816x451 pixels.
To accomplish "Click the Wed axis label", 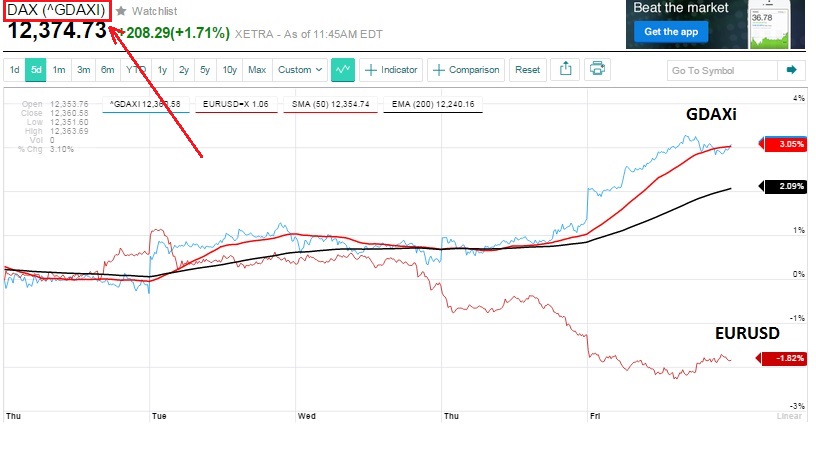I will click(307, 416).
